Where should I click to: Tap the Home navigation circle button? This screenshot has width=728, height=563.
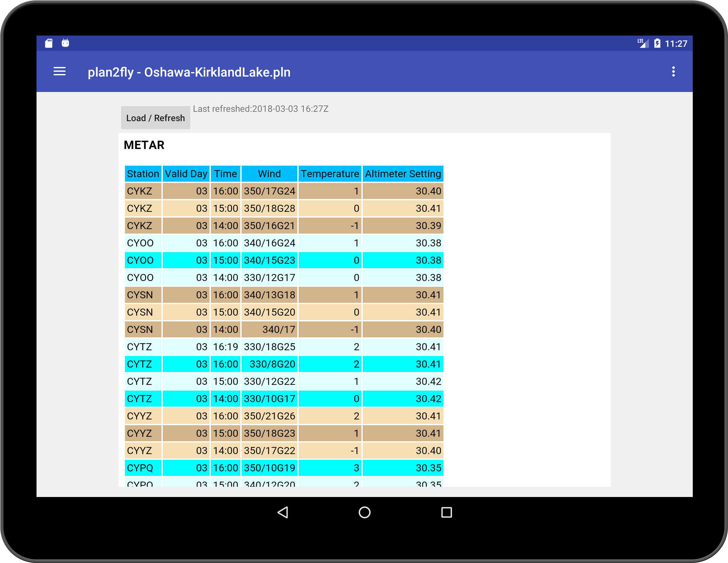click(x=364, y=513)
